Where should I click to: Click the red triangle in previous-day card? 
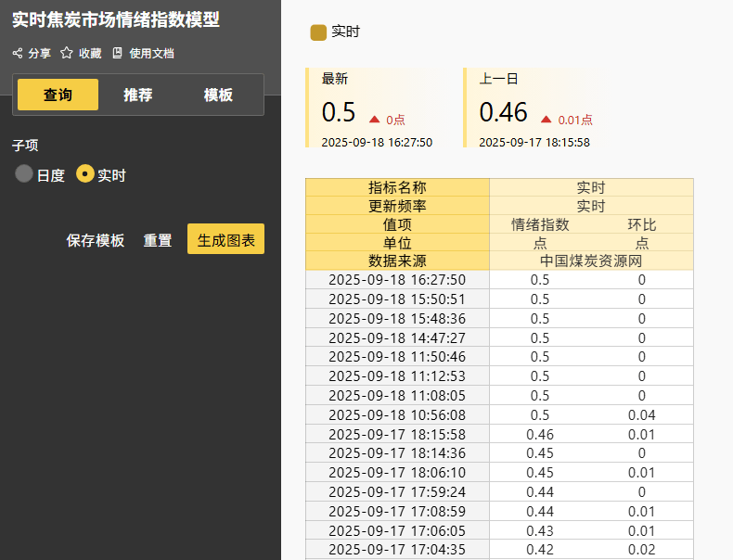click(x=547, y=119)
